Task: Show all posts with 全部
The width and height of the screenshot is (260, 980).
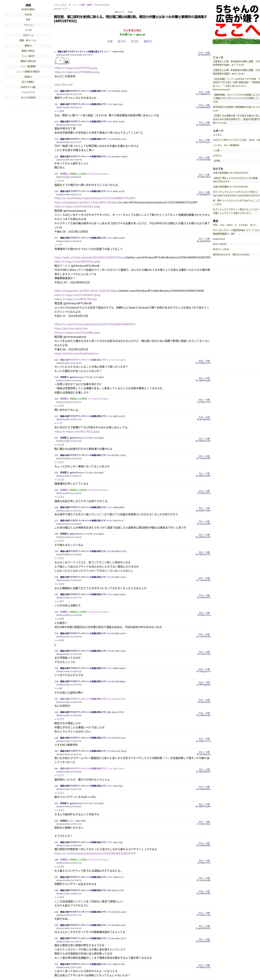Action: (110, 41)
